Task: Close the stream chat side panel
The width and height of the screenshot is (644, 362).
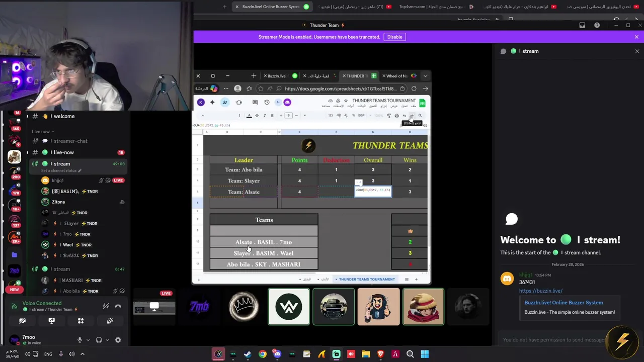Action: tap(637, 51)
